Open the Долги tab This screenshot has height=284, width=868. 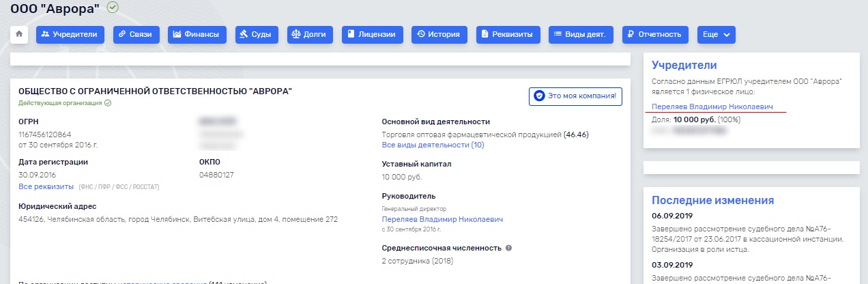tap(310, 34)
